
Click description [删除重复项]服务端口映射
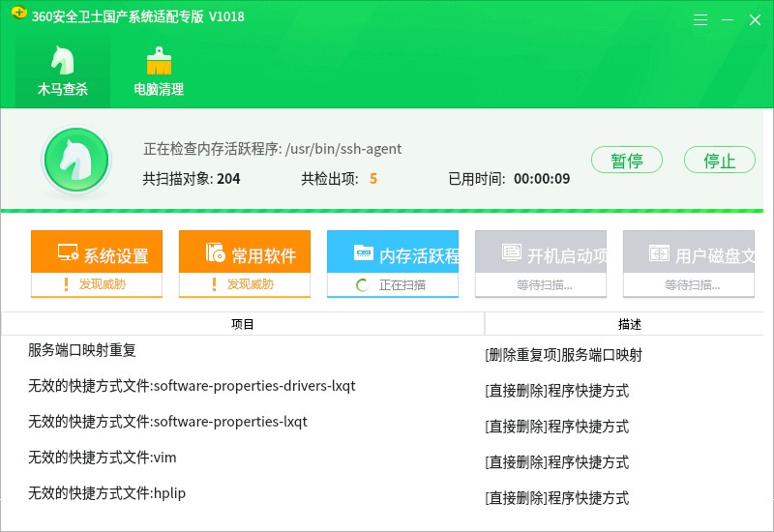click(563, 355)
